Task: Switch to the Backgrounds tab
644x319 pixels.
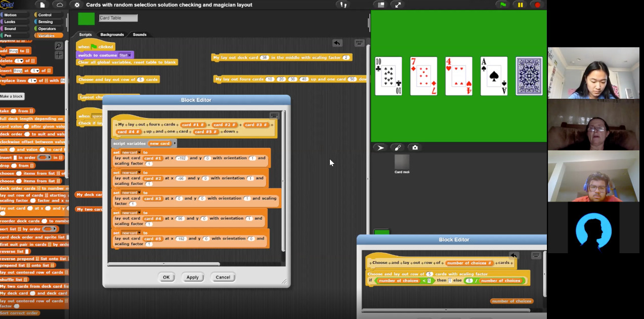Action: coord(112,34)
